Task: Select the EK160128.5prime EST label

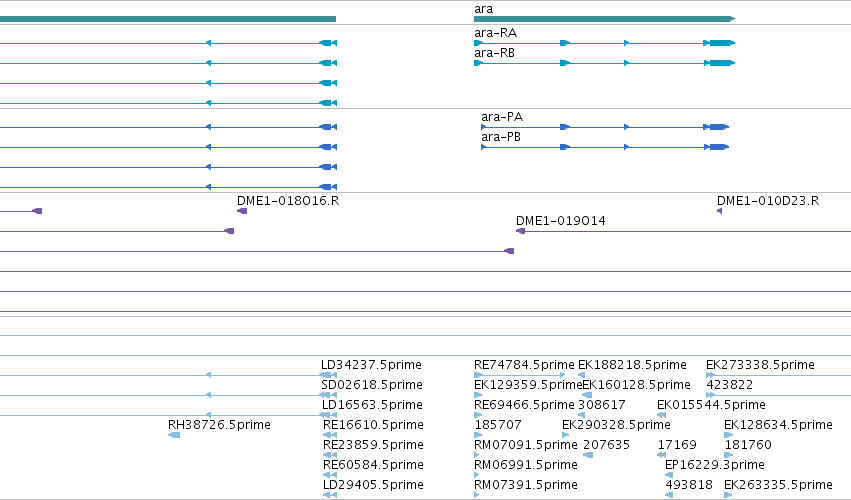Action: [x=636, y=385]
